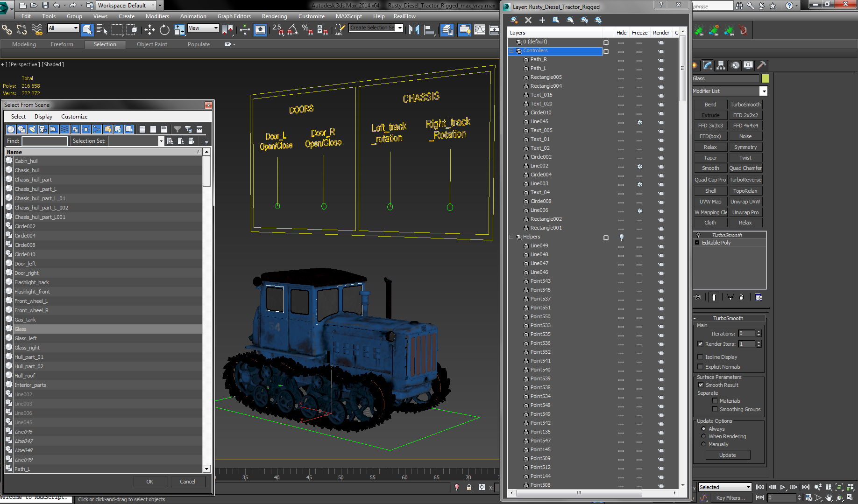Open the Animation menu
Viewport: 858px width, 504px height.
click(193, 16)
